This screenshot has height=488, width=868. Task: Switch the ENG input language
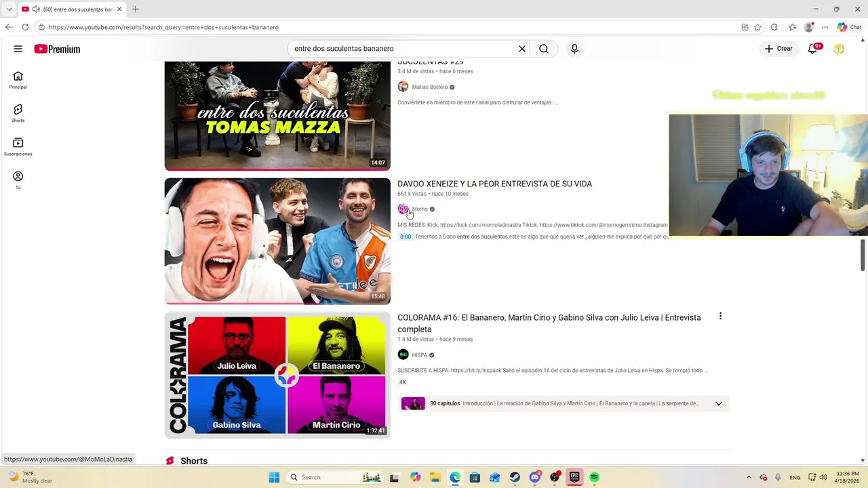[795, 477]
